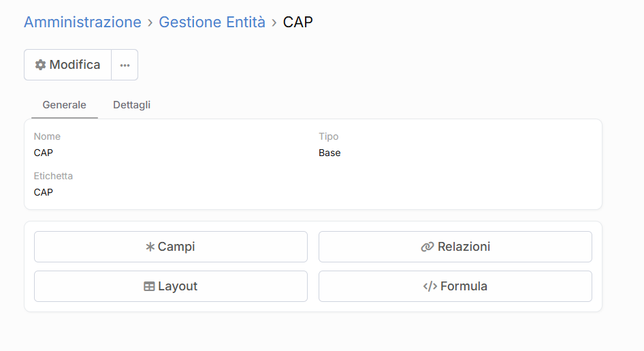Screen dimensions: 644x351
Task: Click the Tipo field value Base
Action: (x=329, y=153)
